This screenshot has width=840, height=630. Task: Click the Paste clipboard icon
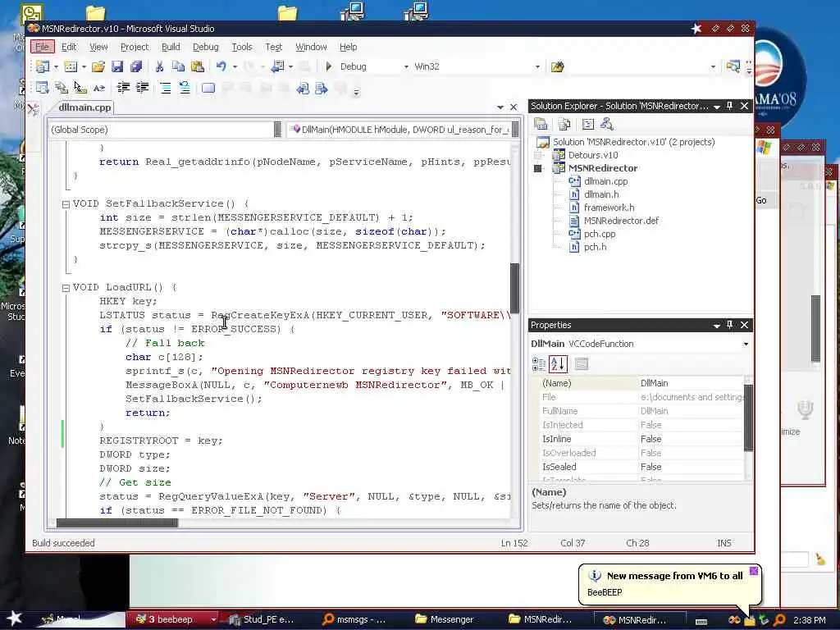pyautogui.click(x=197, y=66)
